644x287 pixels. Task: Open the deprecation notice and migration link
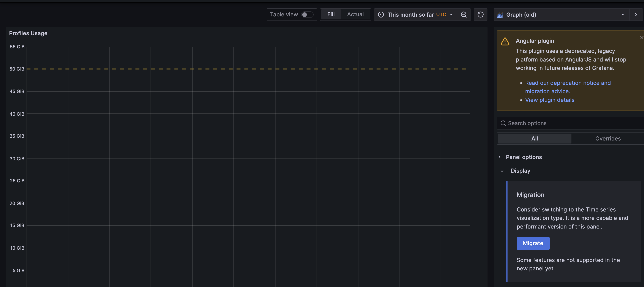coord(568,83)
